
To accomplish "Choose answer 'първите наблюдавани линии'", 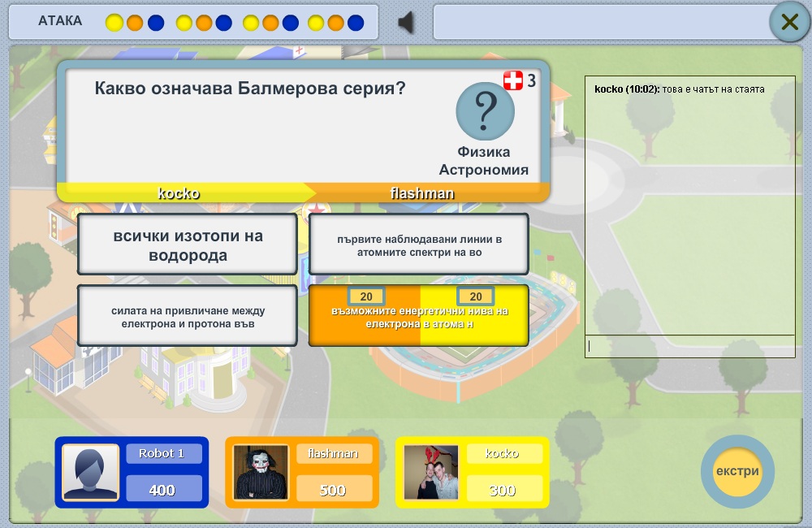I will coord(418,245).
